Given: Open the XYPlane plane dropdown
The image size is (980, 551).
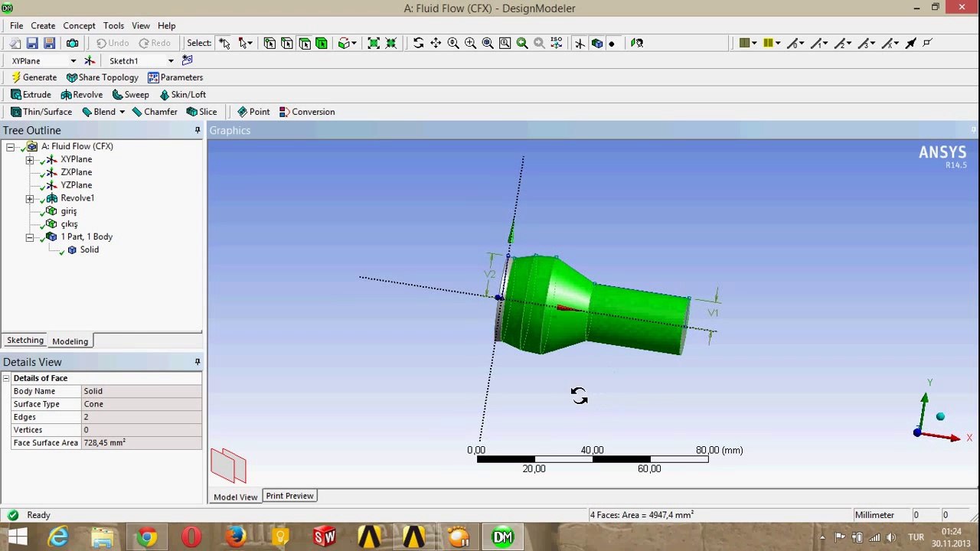Looking at the screenshot, I should coord(73,60).
